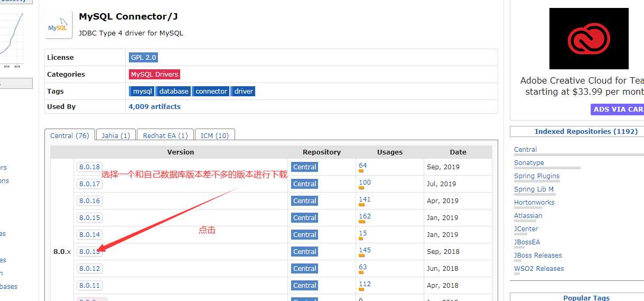Click the Jun, 2018 date cell
This screenshot has width=644, height=301.
443,268
